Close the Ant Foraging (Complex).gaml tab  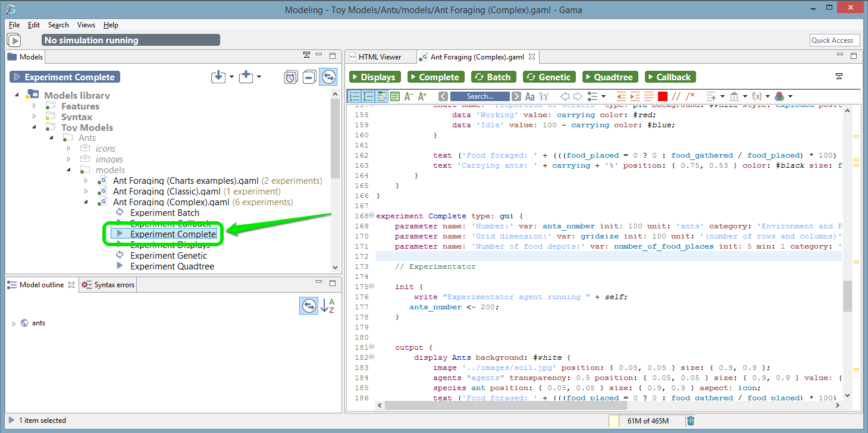pos(532,57)
